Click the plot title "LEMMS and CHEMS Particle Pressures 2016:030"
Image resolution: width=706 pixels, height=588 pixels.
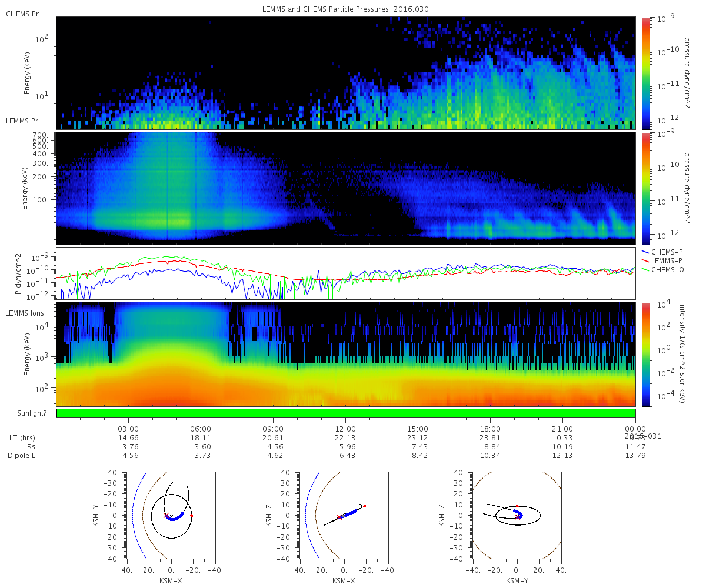[346, 9]
